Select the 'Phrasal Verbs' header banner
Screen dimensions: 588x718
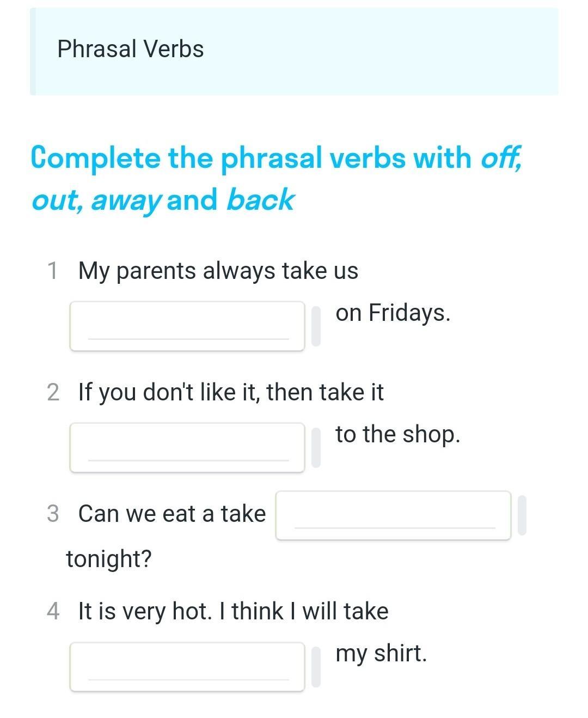click(x=294, y=51)
